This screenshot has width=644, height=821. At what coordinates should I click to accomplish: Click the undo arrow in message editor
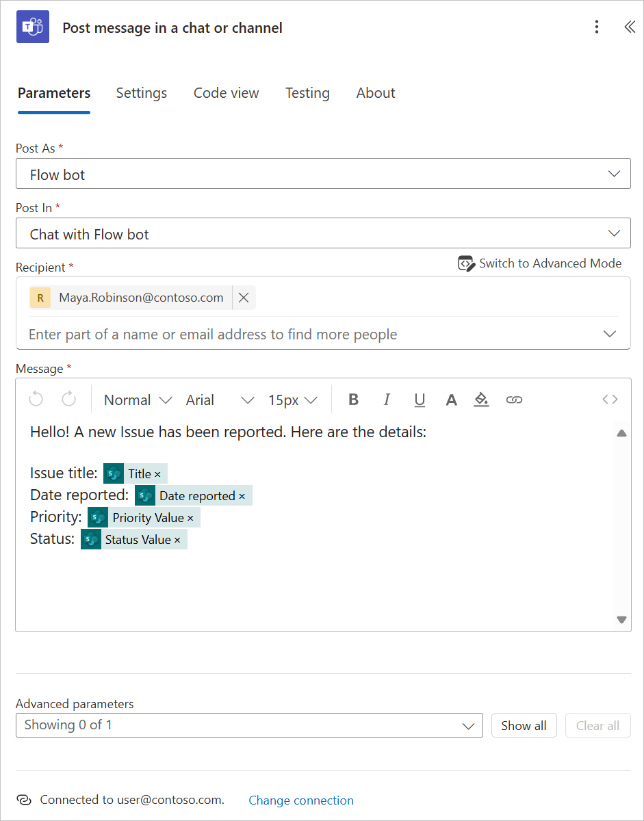pyautogui.click(x=36, y=399)
